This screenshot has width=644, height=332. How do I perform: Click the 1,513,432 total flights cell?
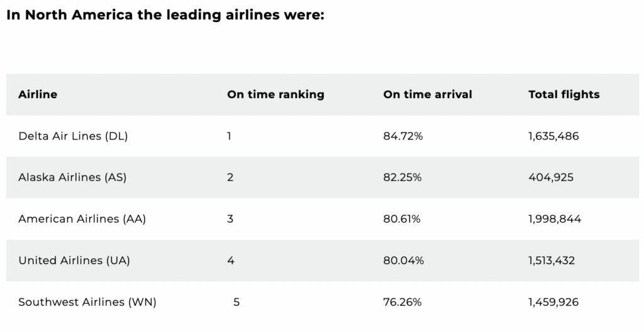552,260
